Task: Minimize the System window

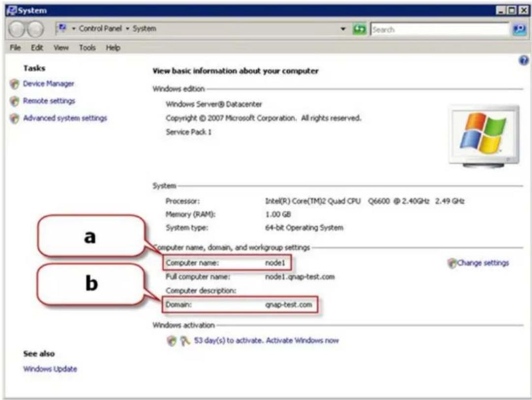Action: pyautogui.click(x=501, y=10)
